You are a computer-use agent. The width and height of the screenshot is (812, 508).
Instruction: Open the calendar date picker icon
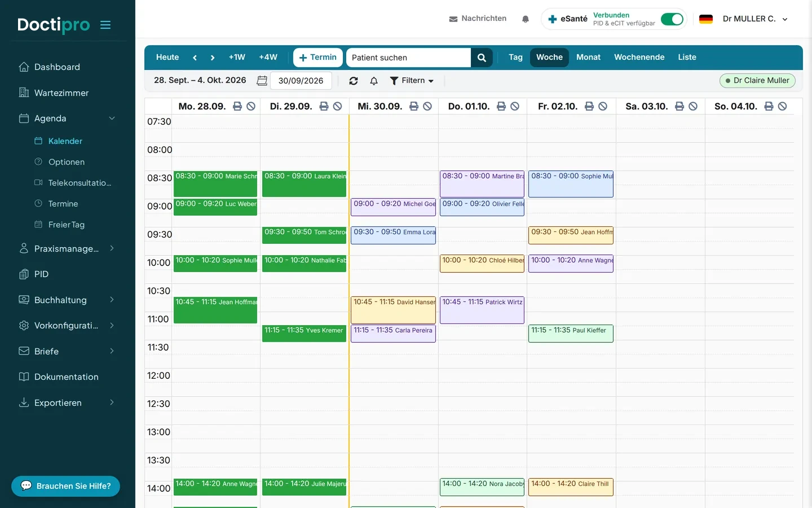262,81
